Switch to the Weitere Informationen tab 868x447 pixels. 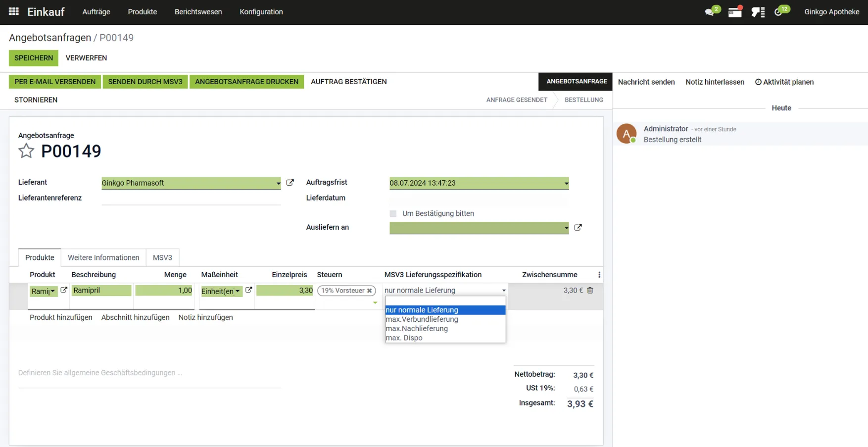103,257
